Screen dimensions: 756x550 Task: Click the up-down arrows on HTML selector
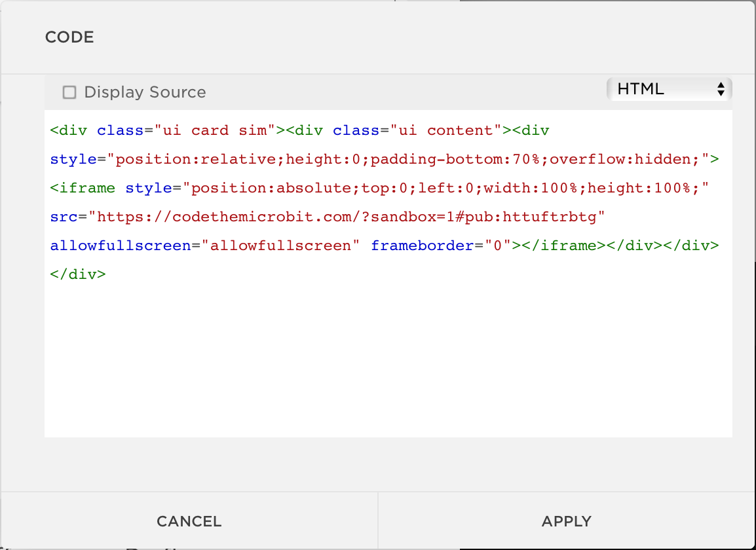point(721,89)
